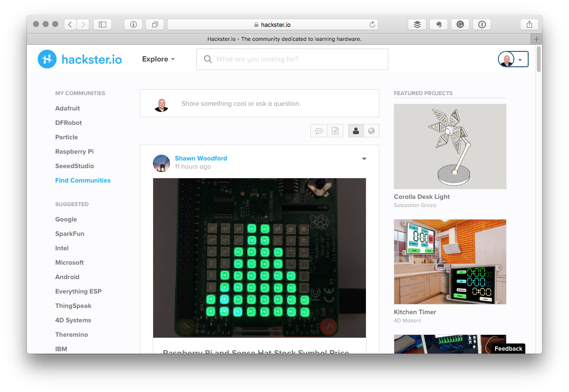This screenshot has height=392, width=569.
Task: Open the Explore dropdown menu
Action: (x=158, y=59)
